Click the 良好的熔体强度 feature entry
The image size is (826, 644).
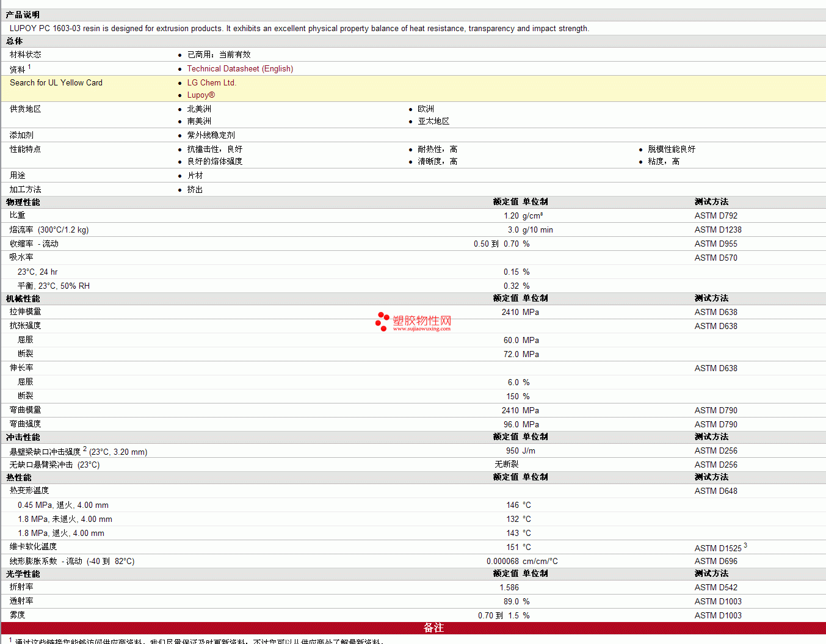pyautogui.click(x=215, y=162)
